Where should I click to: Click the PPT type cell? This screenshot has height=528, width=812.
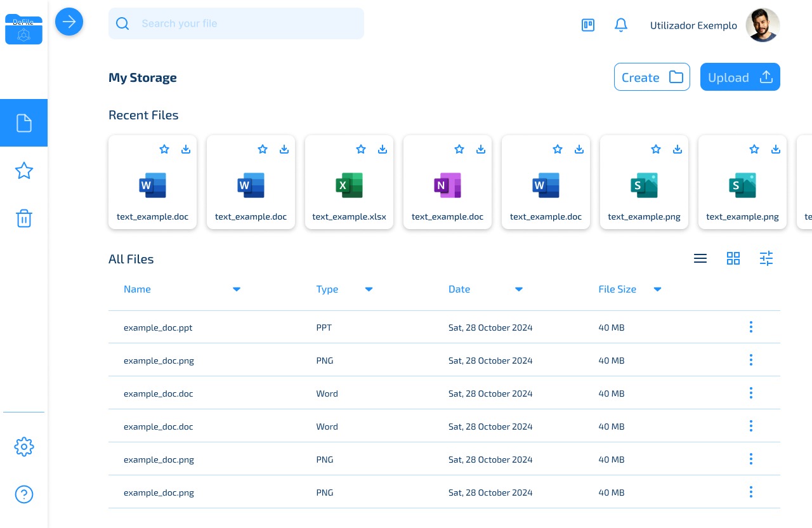[324, 328]
